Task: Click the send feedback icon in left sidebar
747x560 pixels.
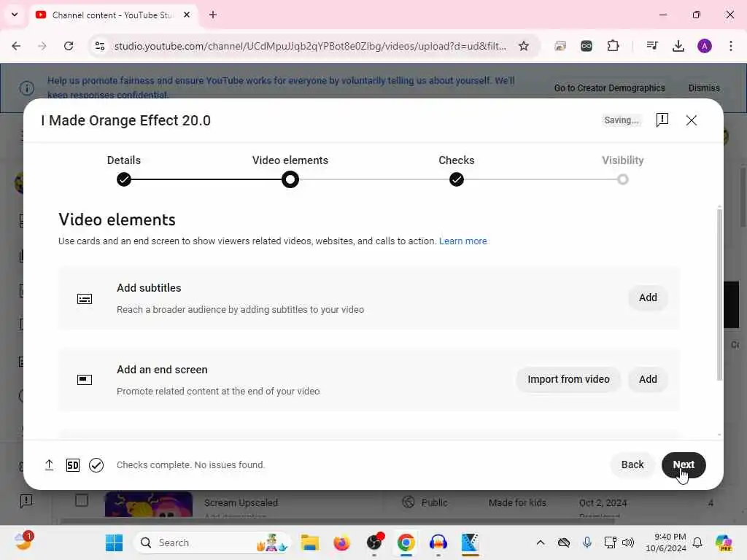Action: coord(26,500)
